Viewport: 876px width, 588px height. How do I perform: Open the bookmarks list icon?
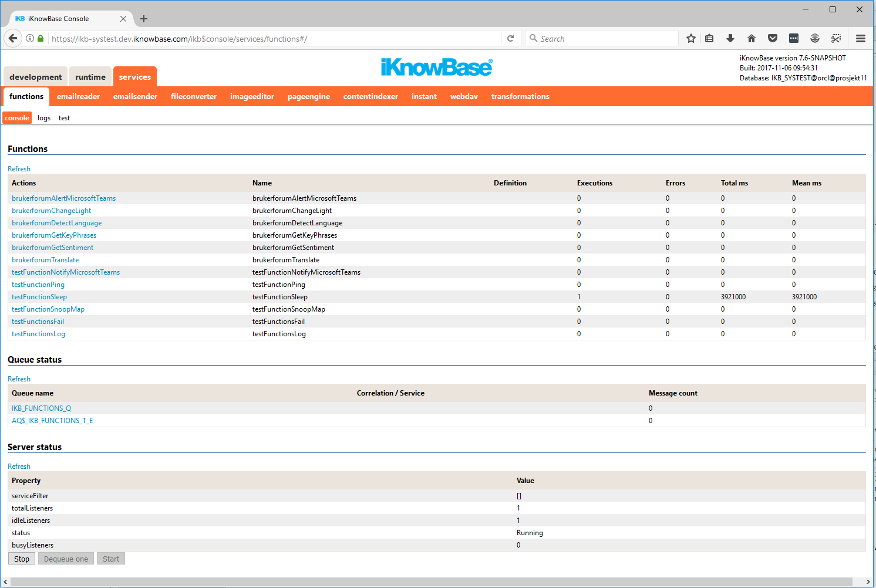(709, 39)
